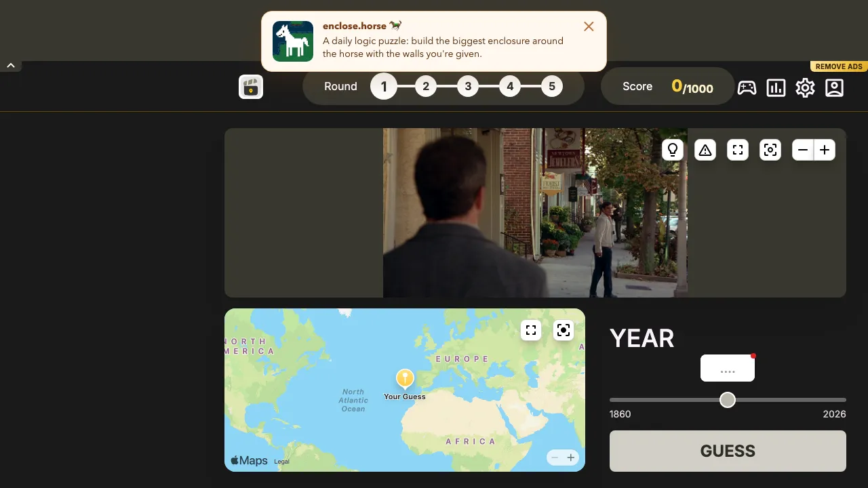Click the Apple Maps logo

click(249, 460)
